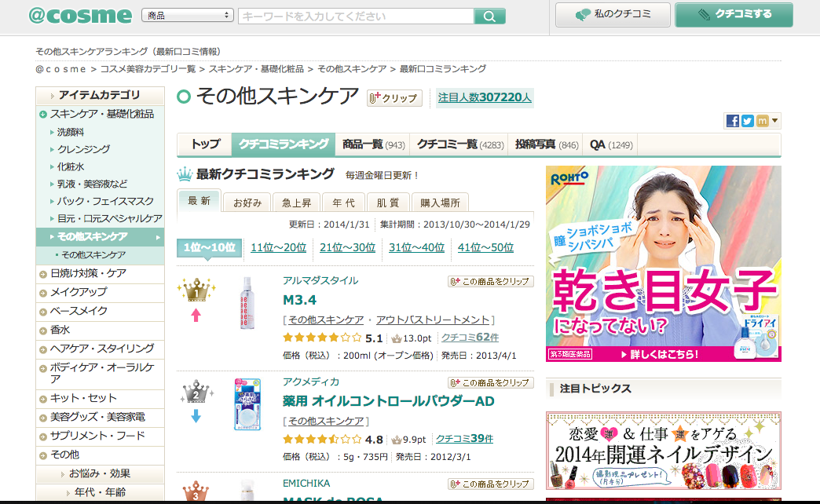
Task: Open アウトバストリートメント category link
Action: pos(433,320)
